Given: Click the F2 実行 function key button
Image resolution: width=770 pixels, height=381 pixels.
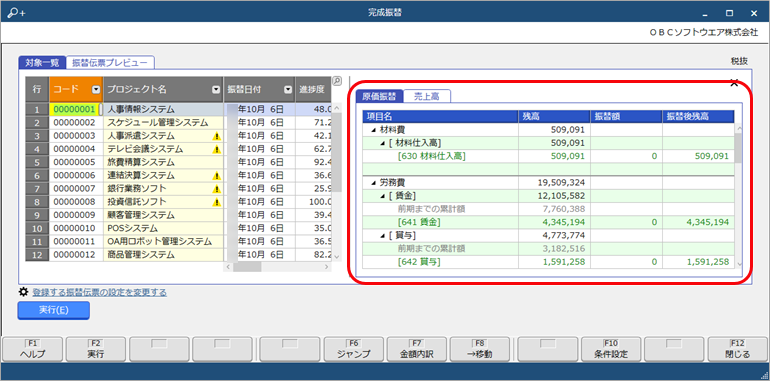Looking at the screenshot, I should [x=96, y=349].
